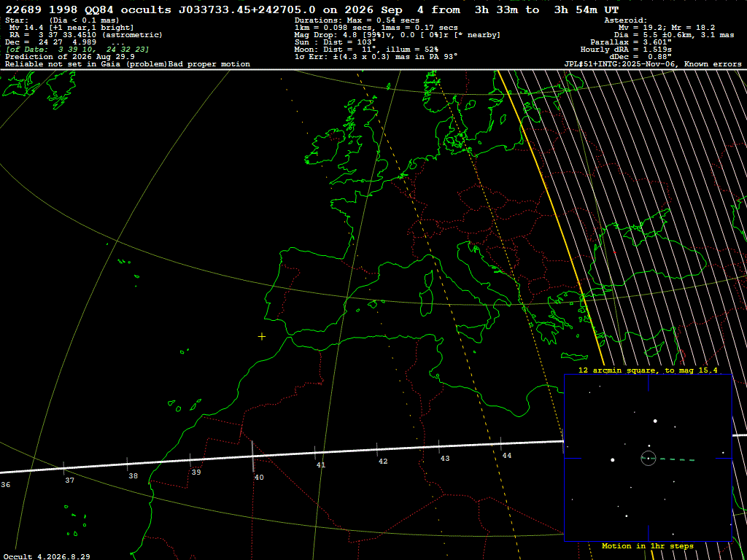Image resolution: width=747 pixels, height=560 pixels.
Task: Click the bright star left of target circle
Action: click(x=613, y=460)
